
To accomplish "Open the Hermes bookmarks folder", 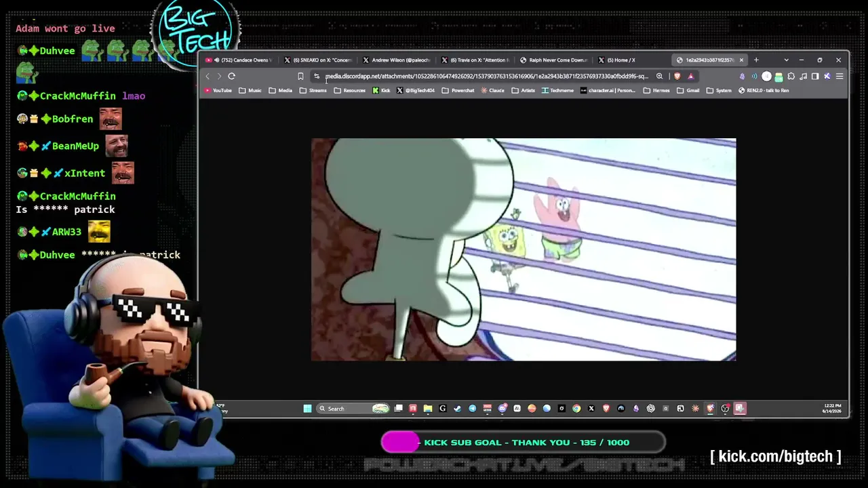I will click(x=656, y=91).
